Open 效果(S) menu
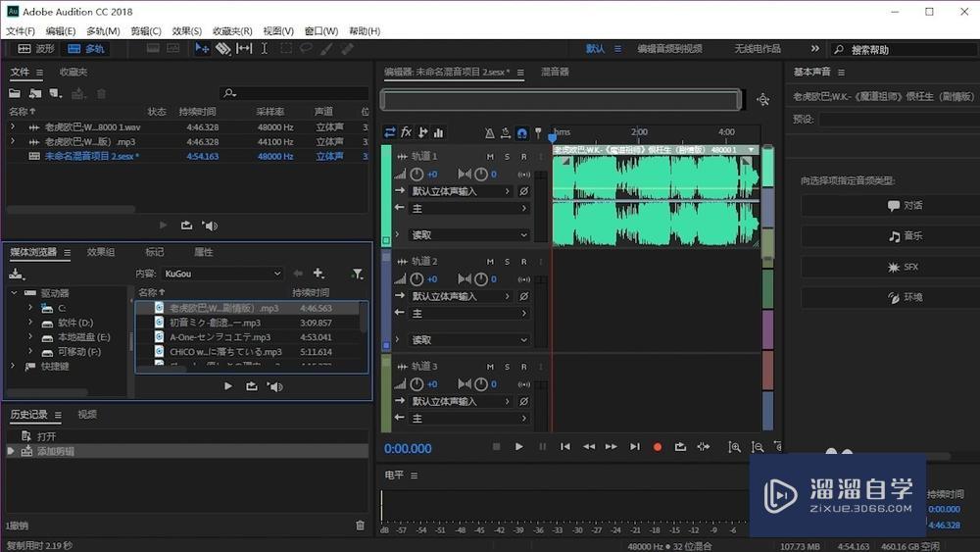980x552 pixels. point(187,30)
